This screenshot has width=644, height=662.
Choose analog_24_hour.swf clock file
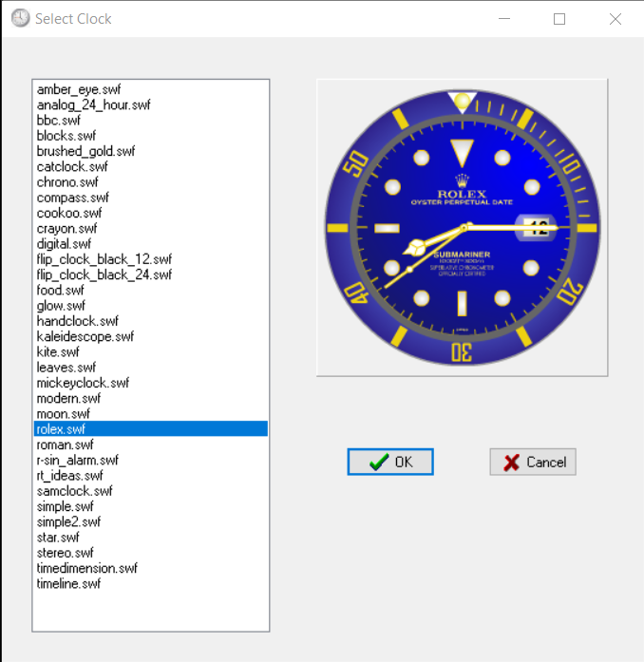click(x=93, y=105)
